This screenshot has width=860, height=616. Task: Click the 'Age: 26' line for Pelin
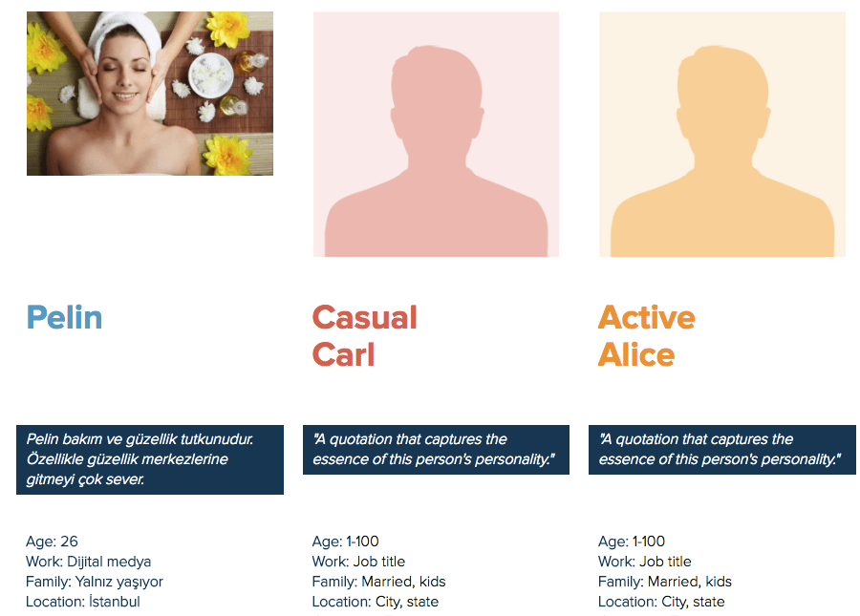tap(53, 542)
